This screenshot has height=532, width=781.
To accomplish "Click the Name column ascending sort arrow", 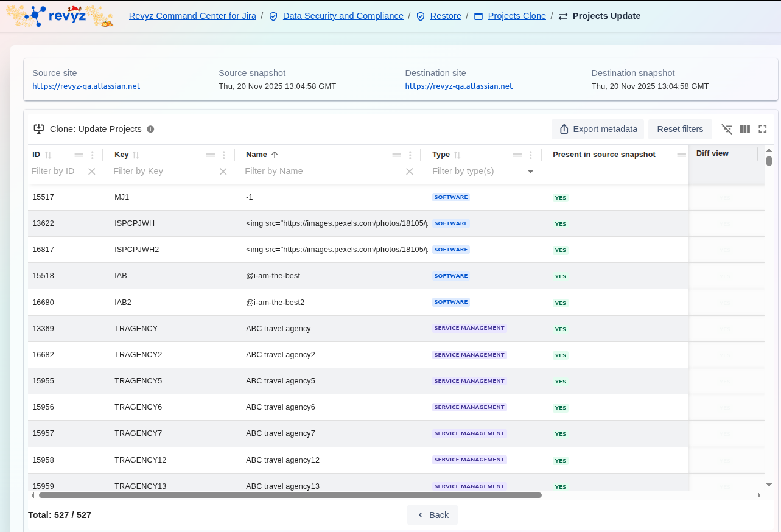I will tap(275, 155).
